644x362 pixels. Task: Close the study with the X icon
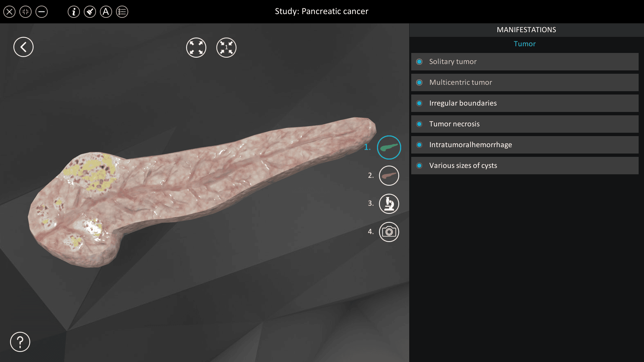[x=9, y=12]
